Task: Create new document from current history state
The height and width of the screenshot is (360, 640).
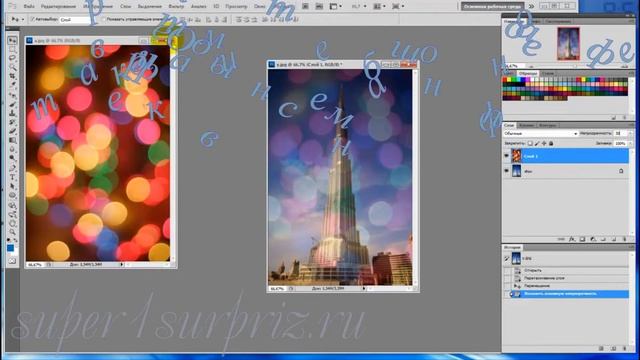Action: (x=601, y=349)
